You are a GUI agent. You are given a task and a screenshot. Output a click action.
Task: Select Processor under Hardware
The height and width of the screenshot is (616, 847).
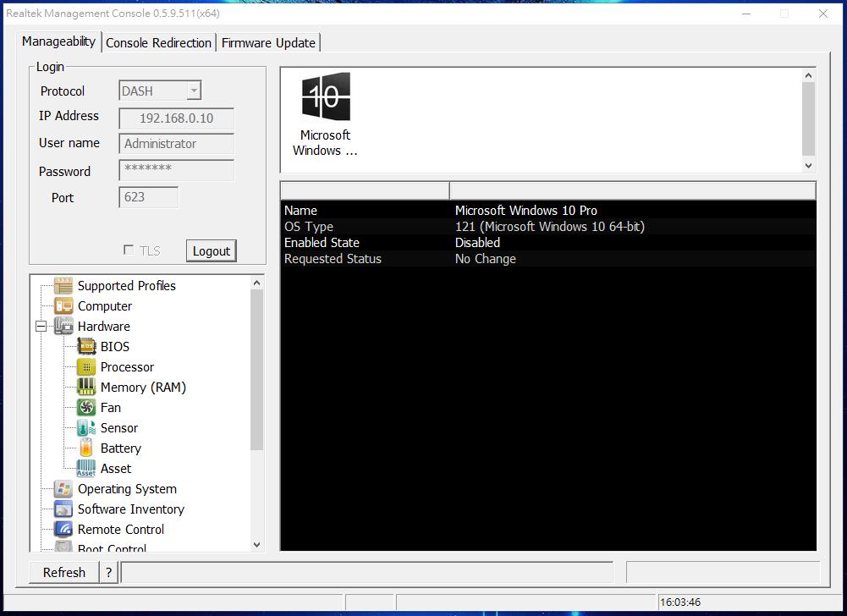coord(128,367)
